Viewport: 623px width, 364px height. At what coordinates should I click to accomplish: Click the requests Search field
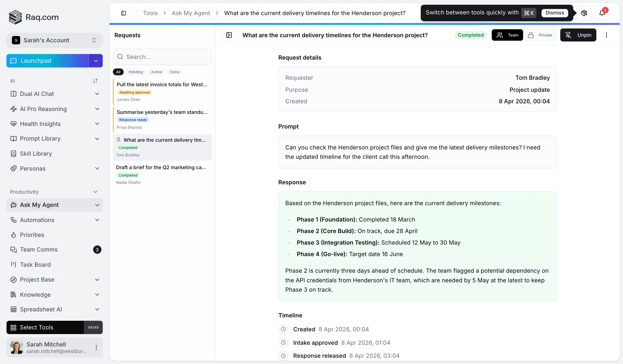pos(162,57)
